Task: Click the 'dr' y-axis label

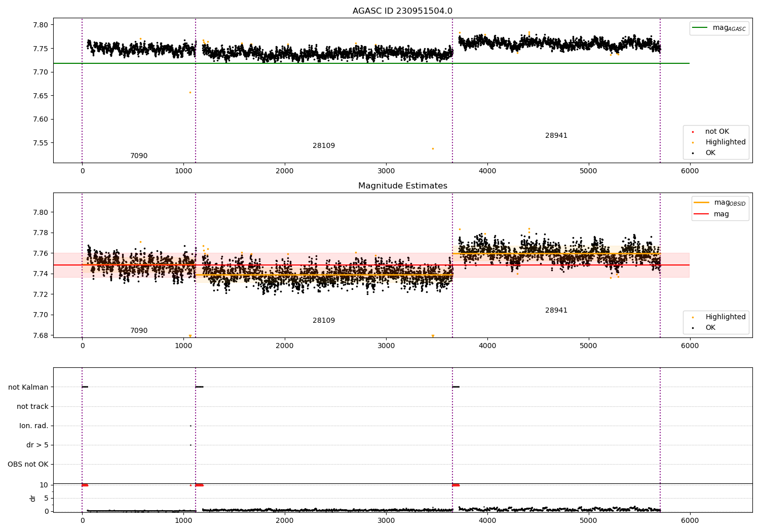Action: 33,498
